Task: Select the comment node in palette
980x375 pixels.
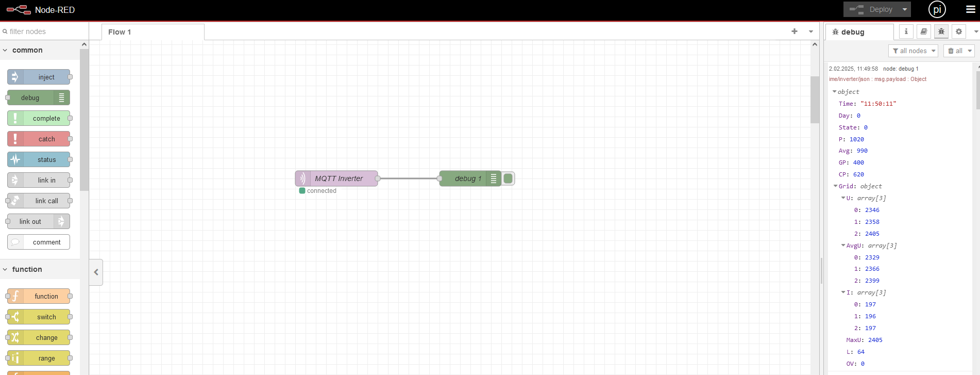Action: click(39, 242)
